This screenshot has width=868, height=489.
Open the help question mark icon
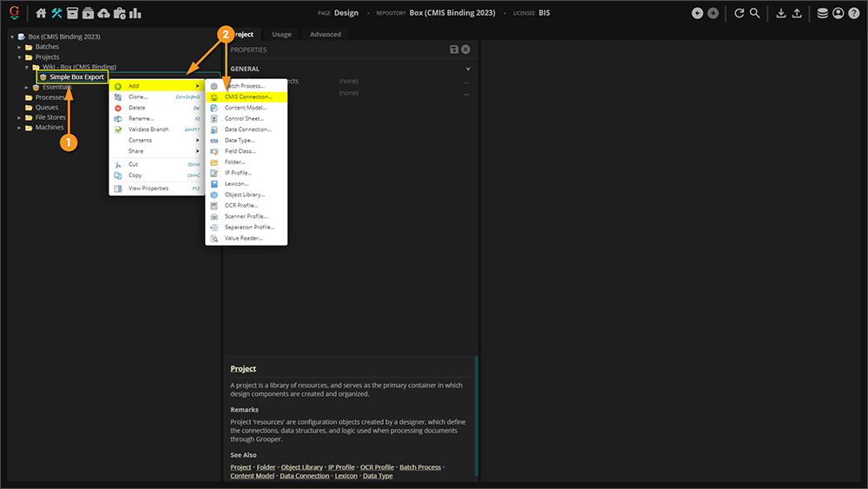(853, 13)
